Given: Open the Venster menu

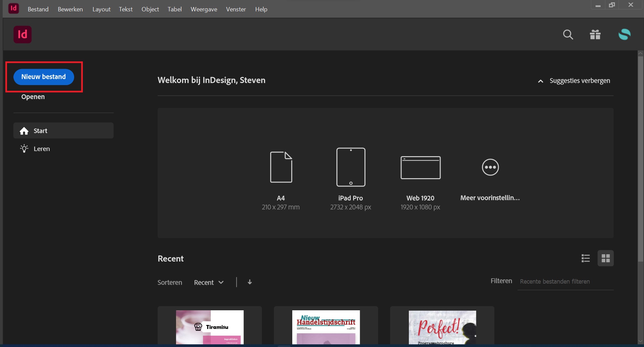Looking at the screenshot, I should tap(236, 9).
